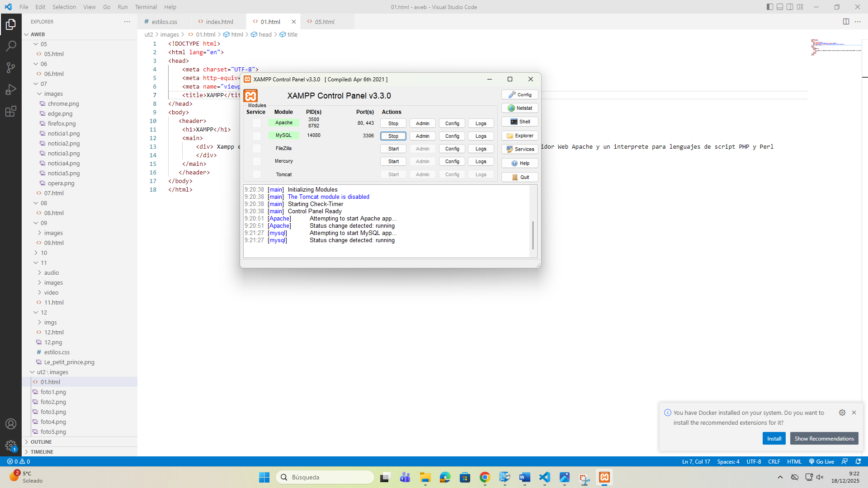868x488 pixels.
Task: Enable the FileZilla service checkbox
Action: coord(257,148)
